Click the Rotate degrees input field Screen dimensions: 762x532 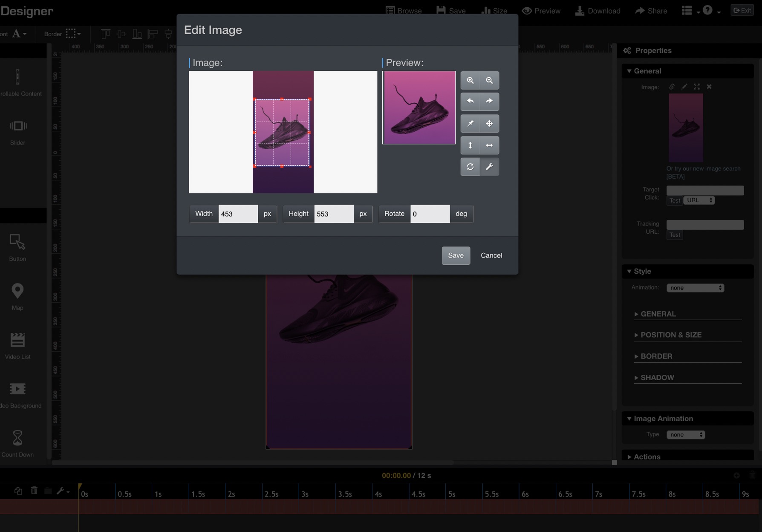(430, 214)
